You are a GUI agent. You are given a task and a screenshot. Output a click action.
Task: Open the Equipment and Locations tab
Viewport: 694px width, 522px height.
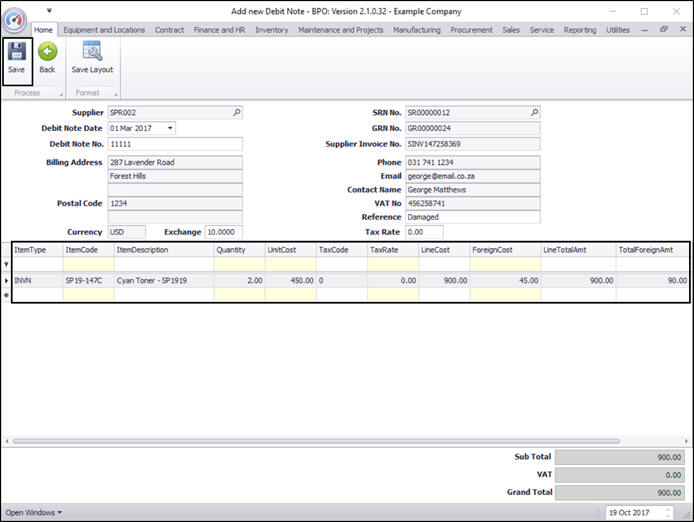click(104, 30)
